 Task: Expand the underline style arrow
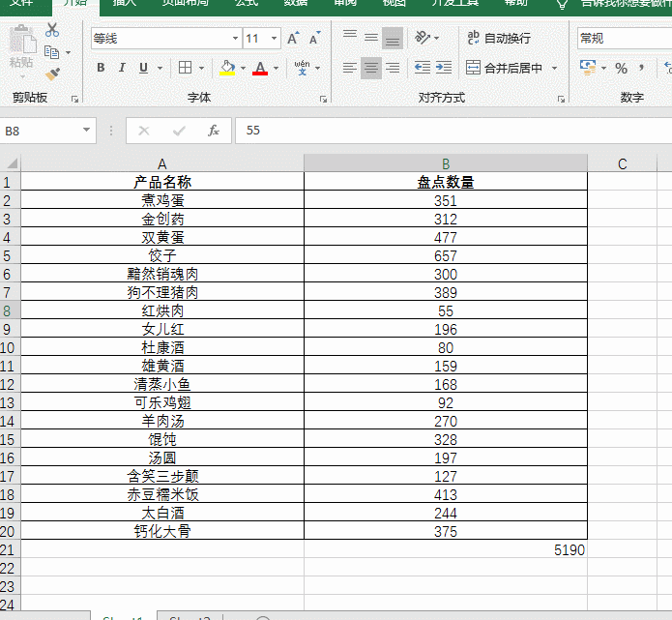coord(160,68)
